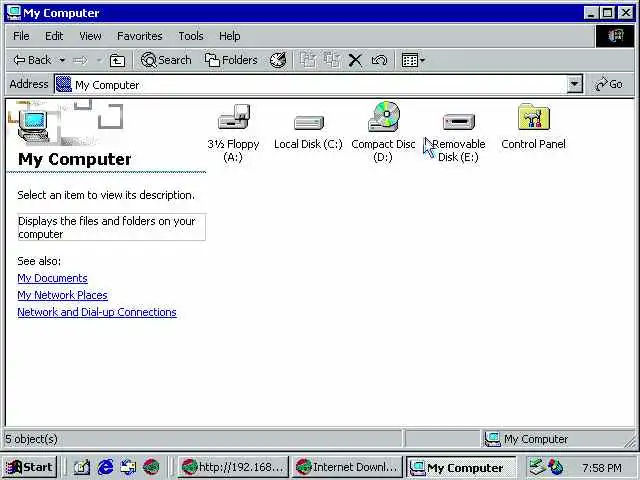Click the '5 object(s)' status bar text
Screen dimensions: 640x480
(x=31, y=439)
